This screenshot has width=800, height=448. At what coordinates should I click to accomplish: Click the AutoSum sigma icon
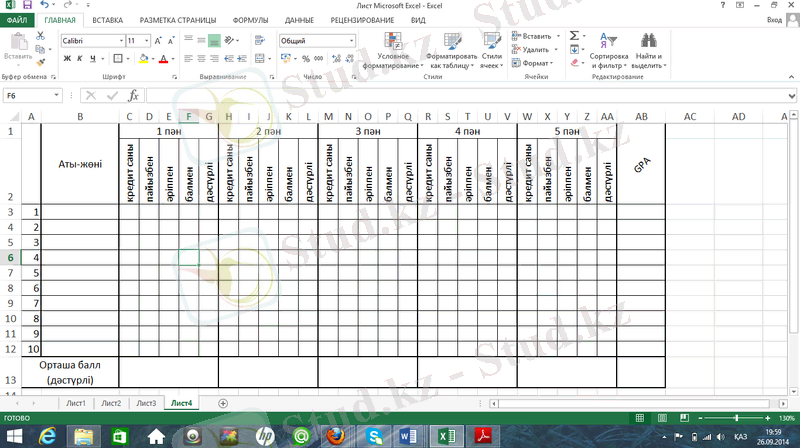click(574, 36)
